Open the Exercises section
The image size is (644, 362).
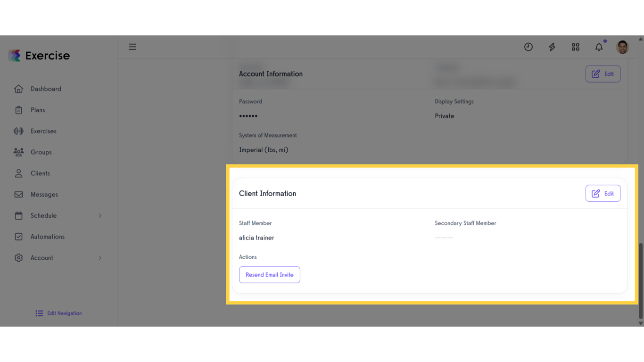point(19,131)
